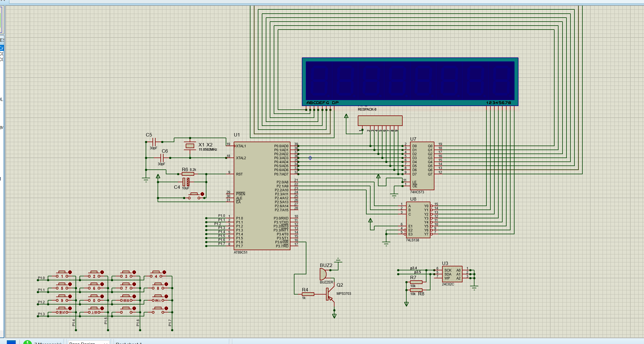Select the BUZ2 buzzer symbol
The height and width of the screenshot is (344, 644).
click(x=323, y=274)
